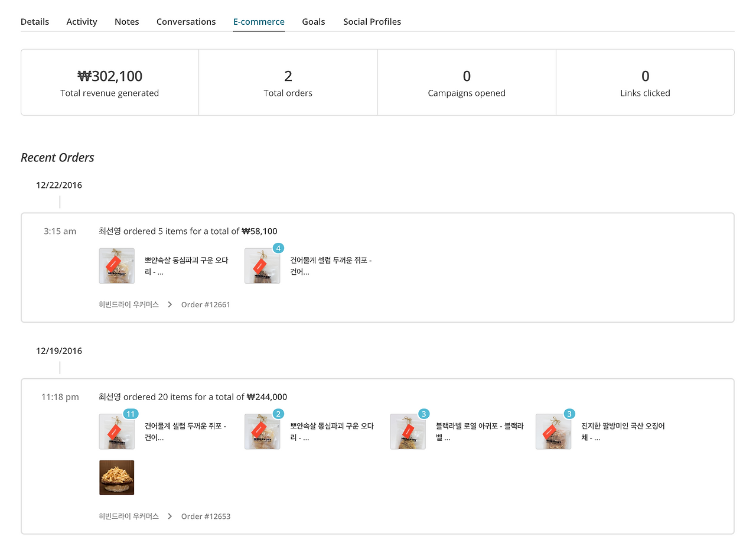
Task: Open first product thumbnail in order #12661
Action: tap(117, 266)
